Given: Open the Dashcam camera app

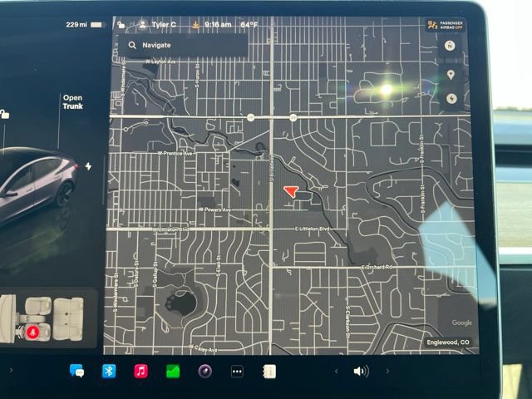Looking at the screenshot, I should click(205, 372).
